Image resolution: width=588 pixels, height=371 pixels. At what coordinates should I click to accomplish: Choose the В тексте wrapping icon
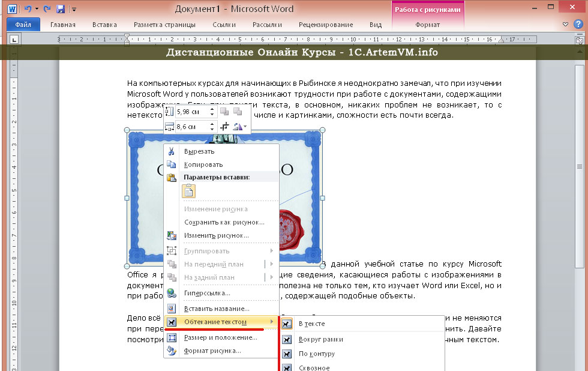(x=287, y=324)
